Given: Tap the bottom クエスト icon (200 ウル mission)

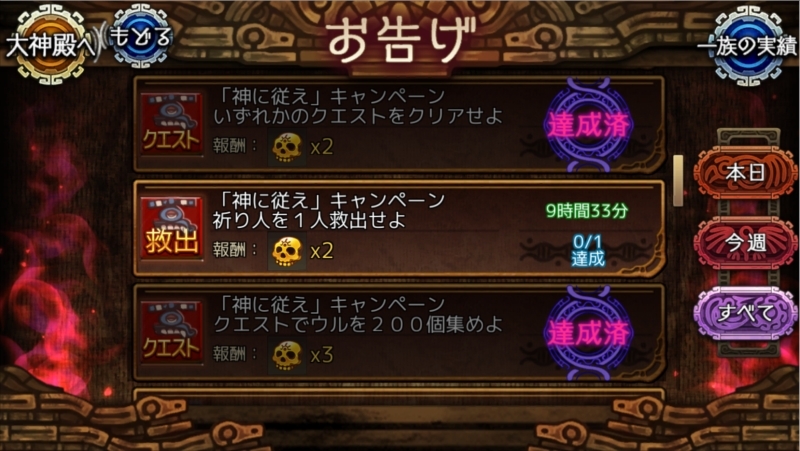Looking at the screenshot, I should tap(171, 332).
